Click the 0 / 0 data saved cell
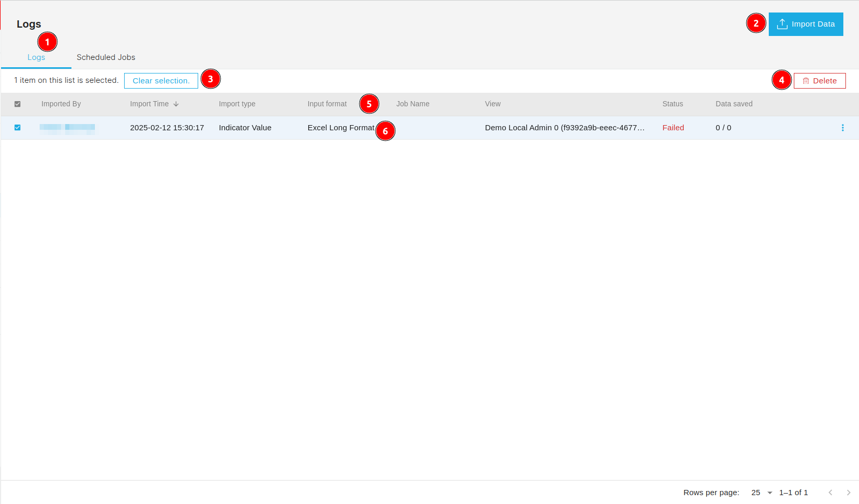 (x=723, y=128)
